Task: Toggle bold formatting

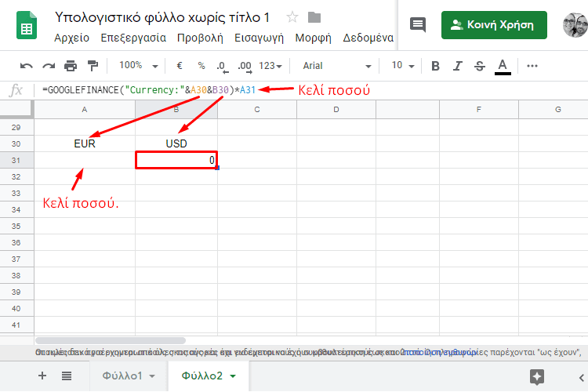Action: pyautogui.click(x=435, y=66)
